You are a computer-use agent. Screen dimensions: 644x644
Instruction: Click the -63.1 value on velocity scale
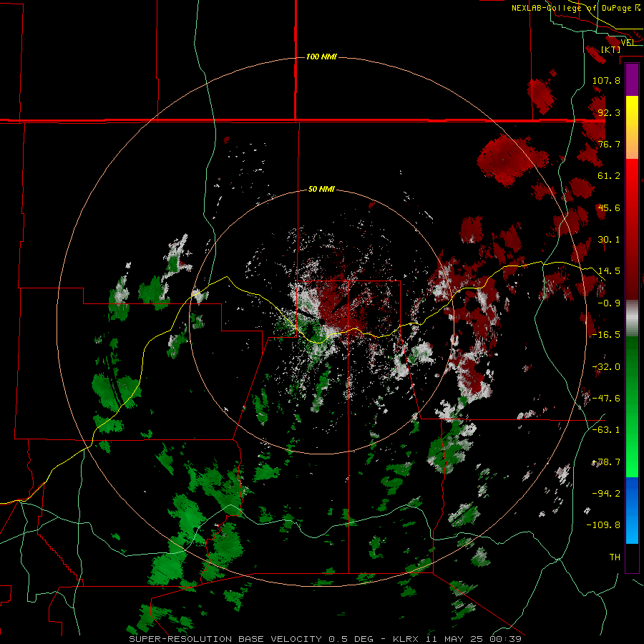pyautogui.click(x=606, y=430)
